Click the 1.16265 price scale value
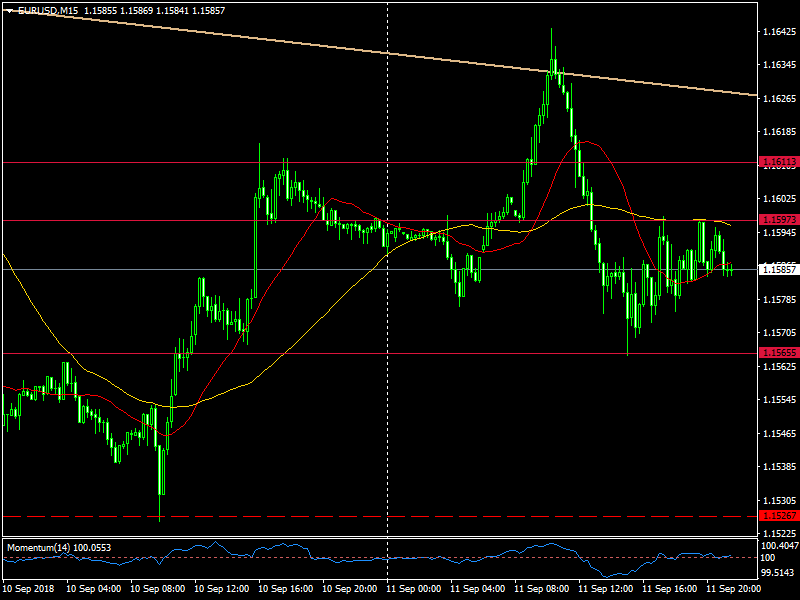This screenshot has width=800, height=600. pyautogui.click(x=778, y=99)
